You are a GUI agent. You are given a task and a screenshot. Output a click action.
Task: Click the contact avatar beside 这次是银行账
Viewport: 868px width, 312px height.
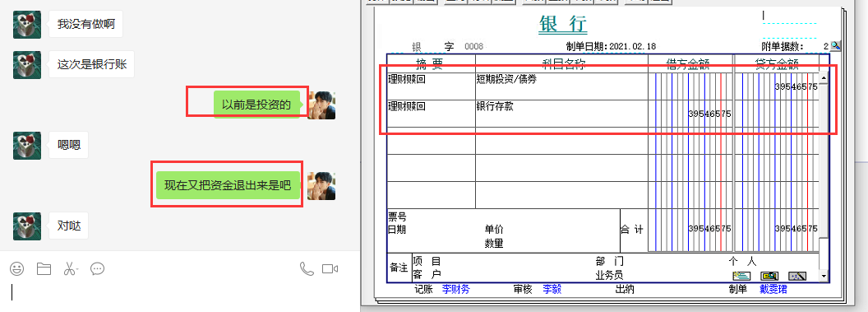tap(27, 65)
